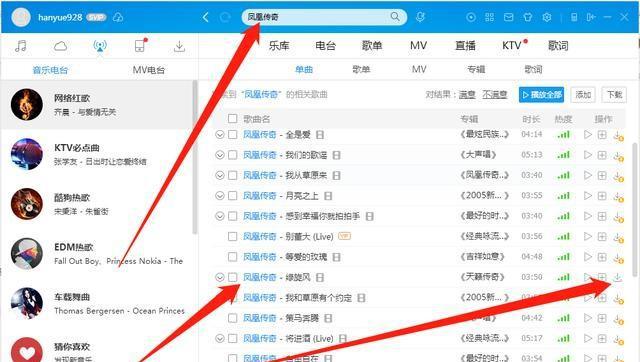Open the phone device tab icon
This screenshot has height=362, width=640.
pyautogui.click(x=140, y=46)
